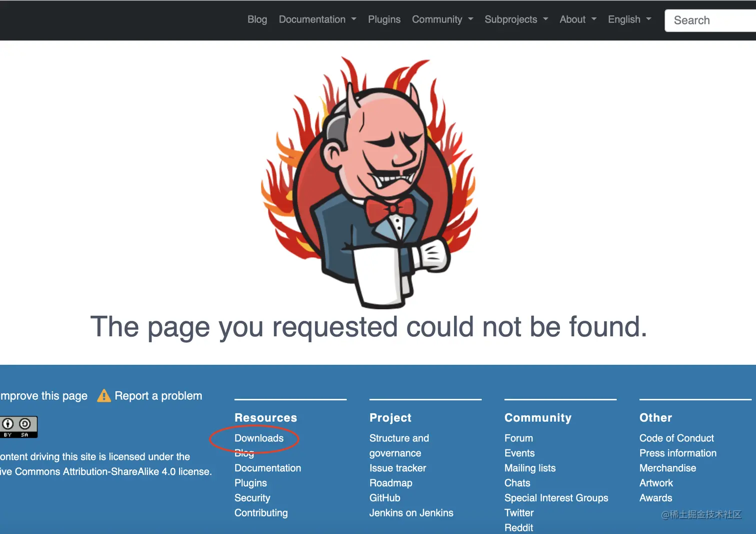Open the Contributing footer link
The width and height of the screenshot is (756, 534).
[261, 513]
